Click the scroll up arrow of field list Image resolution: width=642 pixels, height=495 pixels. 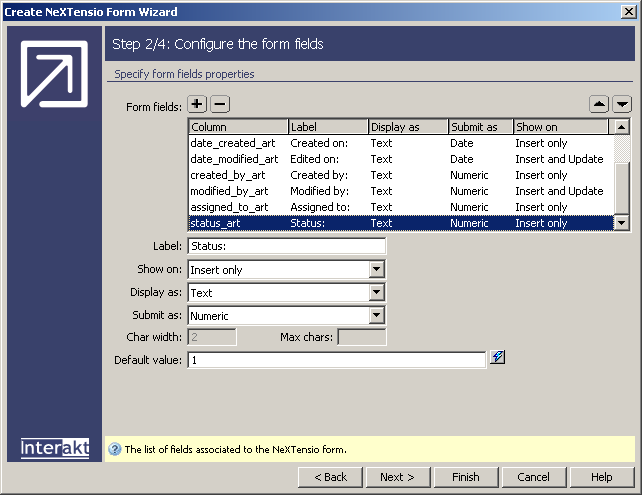[622, 127]
